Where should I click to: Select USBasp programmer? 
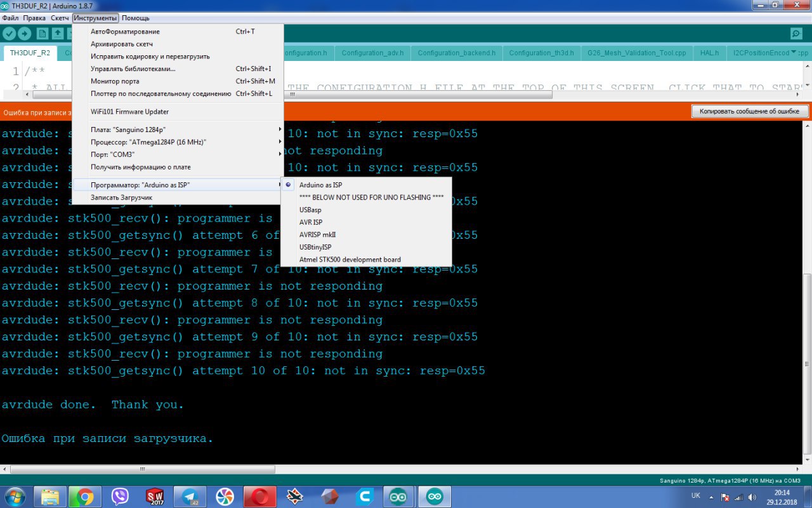click(x=366, y=210)
